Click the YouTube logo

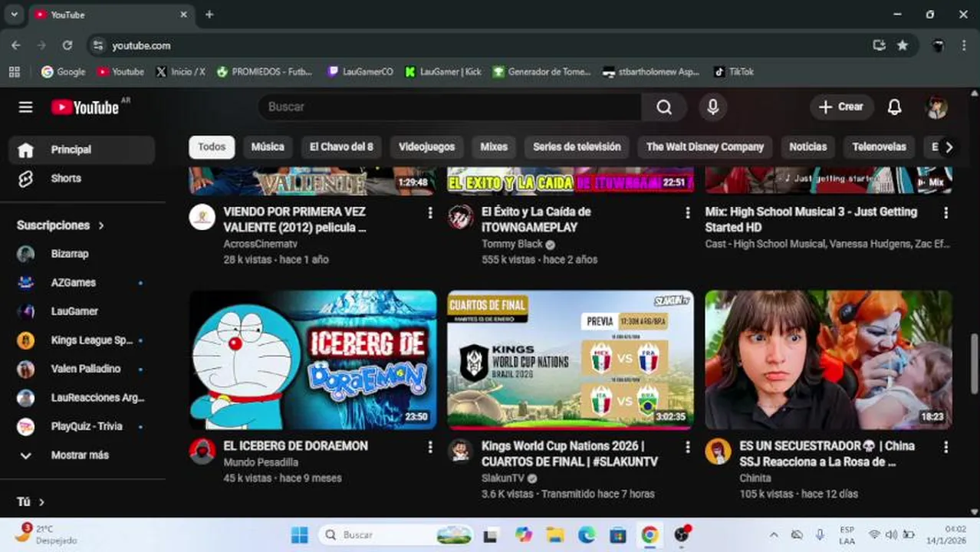pyautogui.click(x=85, y=107)
